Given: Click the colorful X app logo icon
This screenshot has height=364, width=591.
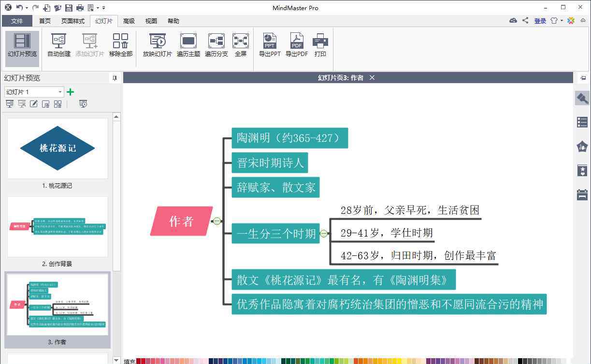Looking at the screenshot, I should [571, 21].
